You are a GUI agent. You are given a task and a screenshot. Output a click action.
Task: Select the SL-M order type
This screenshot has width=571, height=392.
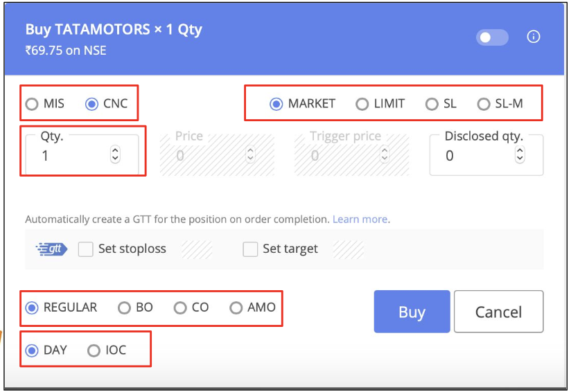[x=483, y=104]
